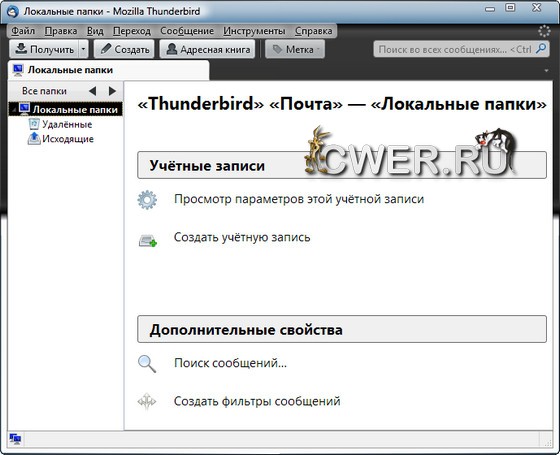This screenshot has height=455, width=560.
Task: Click the Удалённые trash icon
Action: 34,124
